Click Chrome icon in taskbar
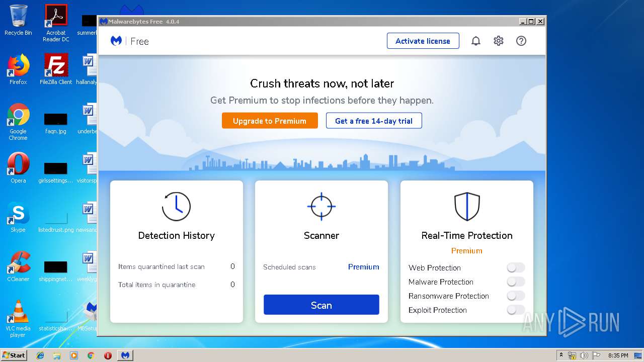 pyautogui.click(x=91, y=355)
